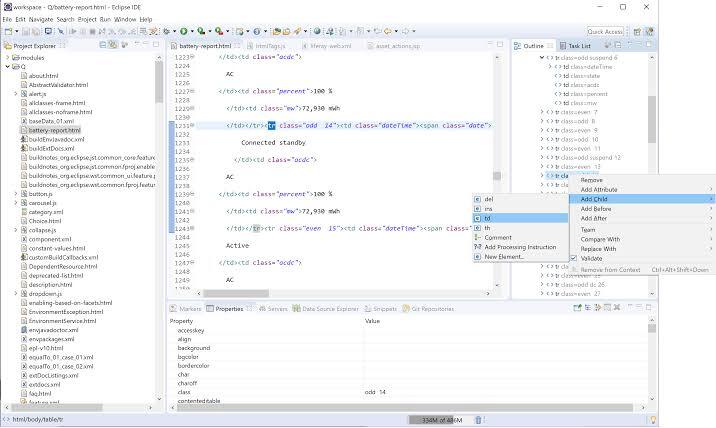Image resolution: width=716 pixels, height=428 pixels.
Task: Select 'td class=percent' in Outline
Action: [585, 94]
